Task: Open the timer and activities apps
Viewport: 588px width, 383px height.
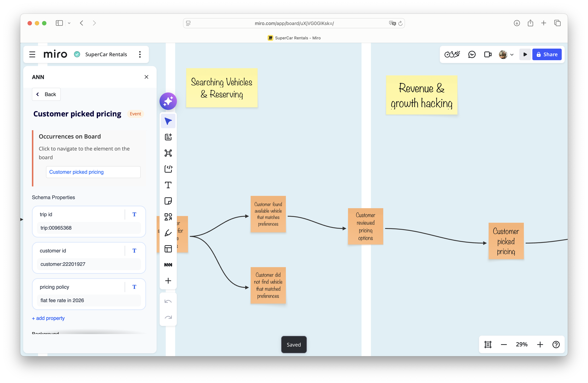Action: point(452,54)
